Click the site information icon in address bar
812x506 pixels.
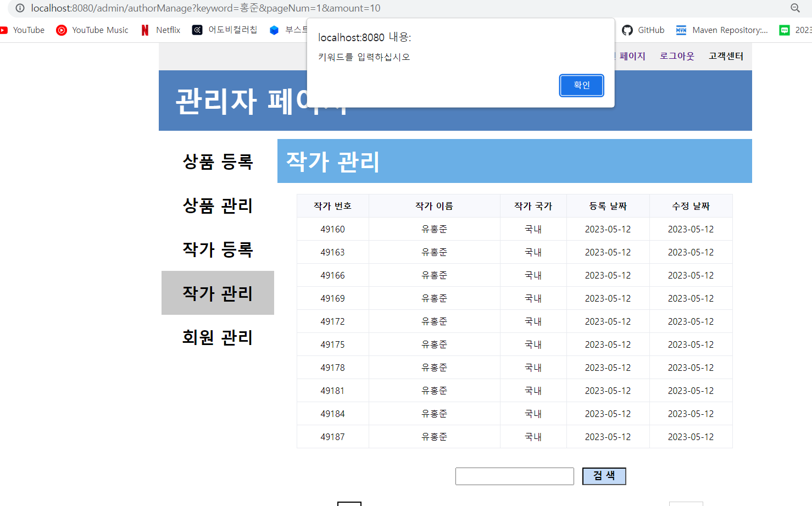click(20, 8)
